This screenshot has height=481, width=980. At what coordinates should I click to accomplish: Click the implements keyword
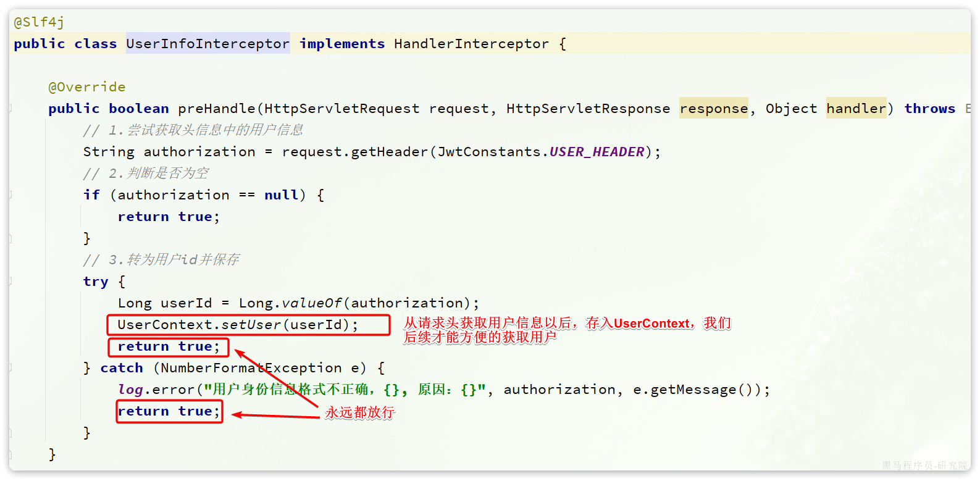coord(342,44)
